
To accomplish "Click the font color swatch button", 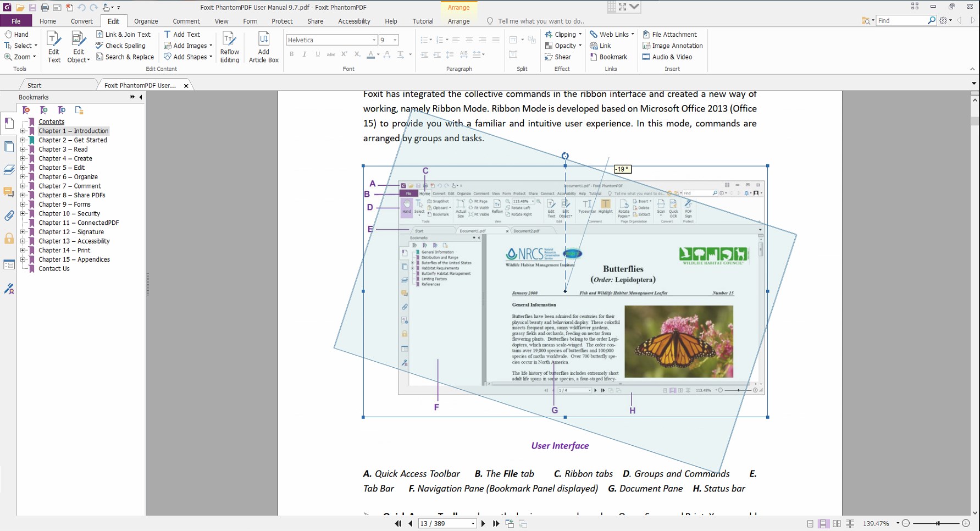I will 371,54.
